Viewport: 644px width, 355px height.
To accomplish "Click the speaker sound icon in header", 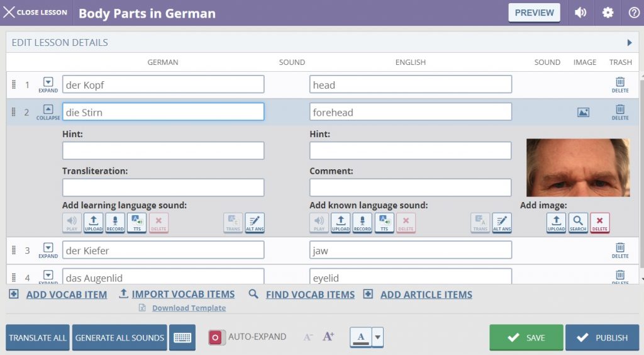I will coord(579,13).
